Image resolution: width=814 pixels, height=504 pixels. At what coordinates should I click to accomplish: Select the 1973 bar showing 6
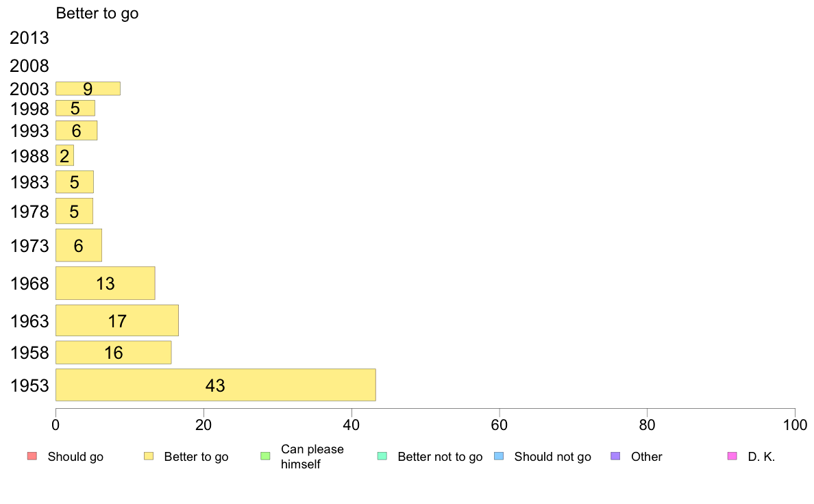tap(78, 245)
